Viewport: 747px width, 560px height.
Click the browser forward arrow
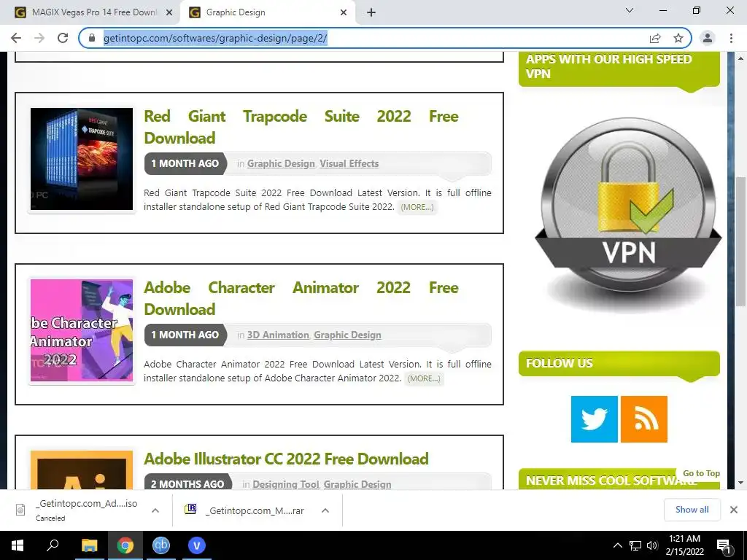tap(39, 38)
